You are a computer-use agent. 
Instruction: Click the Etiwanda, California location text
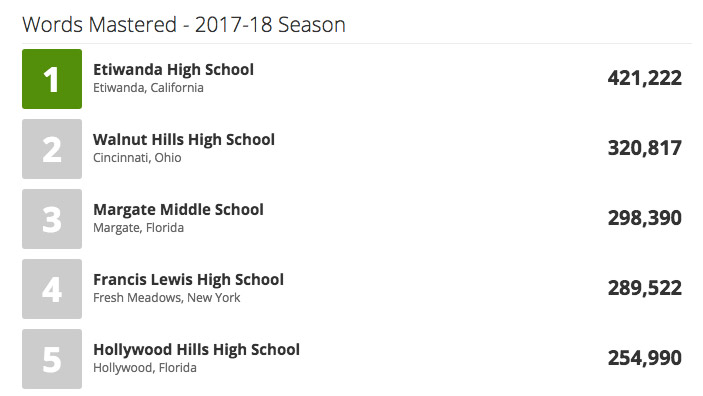point(148,88)
